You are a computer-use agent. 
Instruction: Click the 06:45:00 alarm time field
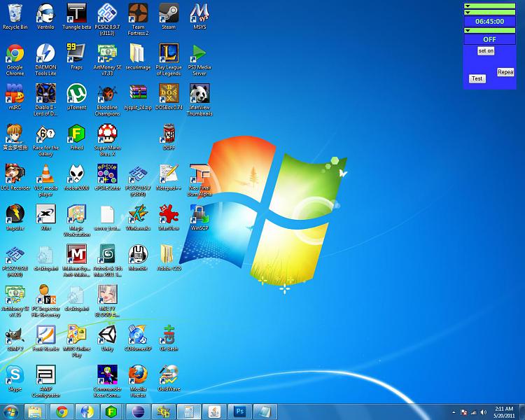point(489,22)
